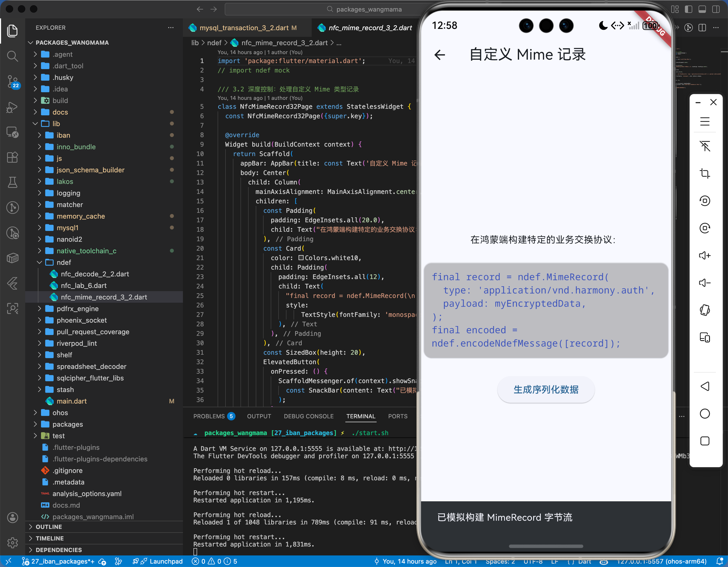Expand the OUTLINE section

click(49, 527)
